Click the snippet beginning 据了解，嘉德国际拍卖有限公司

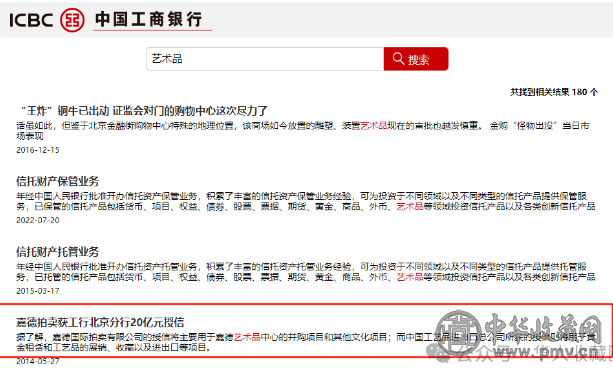point(306,342)
